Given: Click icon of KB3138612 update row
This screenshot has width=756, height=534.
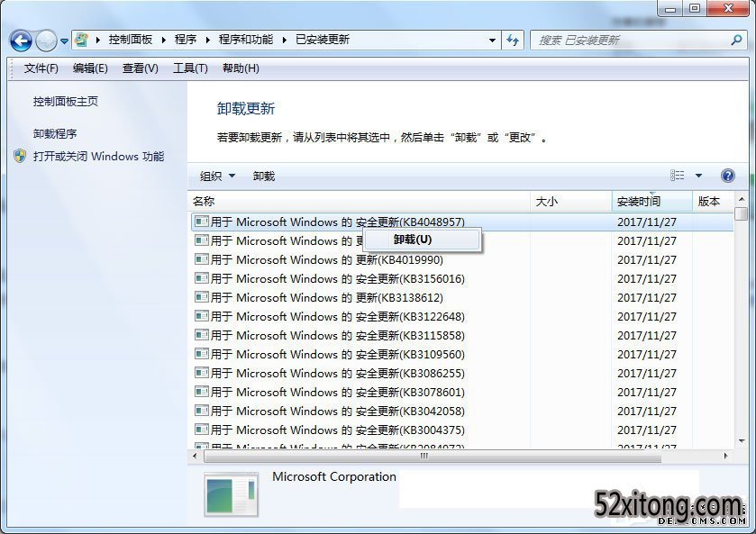Looking at the screenshot, I should 202,297.
